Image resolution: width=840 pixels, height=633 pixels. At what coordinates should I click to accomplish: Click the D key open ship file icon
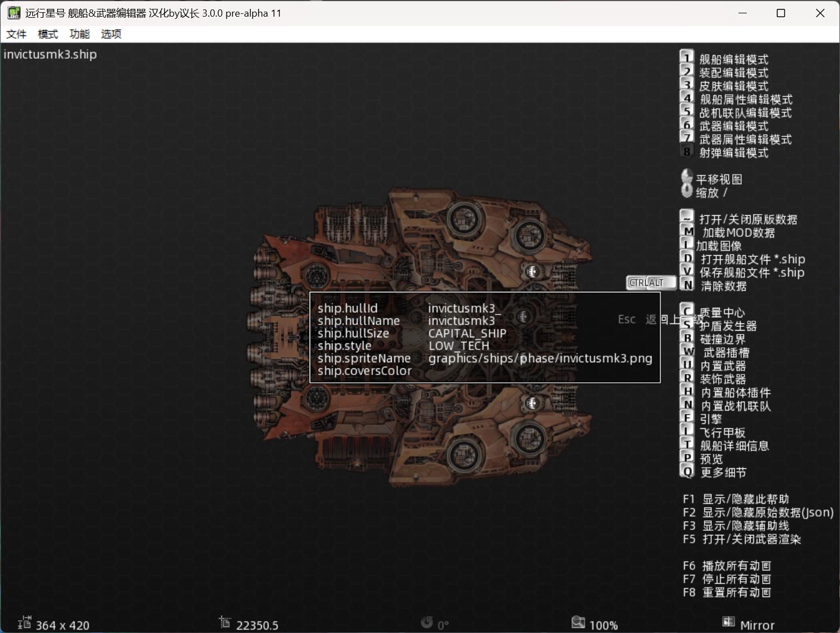[688, 259]
